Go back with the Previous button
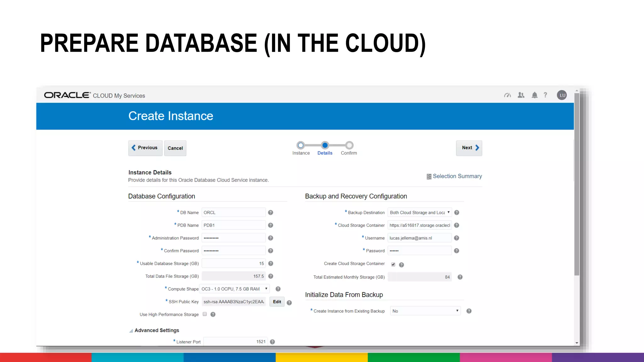Viewport: 644px width, 362px height. [145, 148]
